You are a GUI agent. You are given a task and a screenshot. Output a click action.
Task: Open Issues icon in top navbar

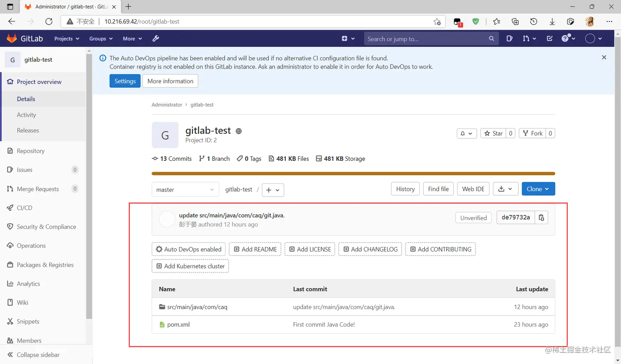pos(510,39)
